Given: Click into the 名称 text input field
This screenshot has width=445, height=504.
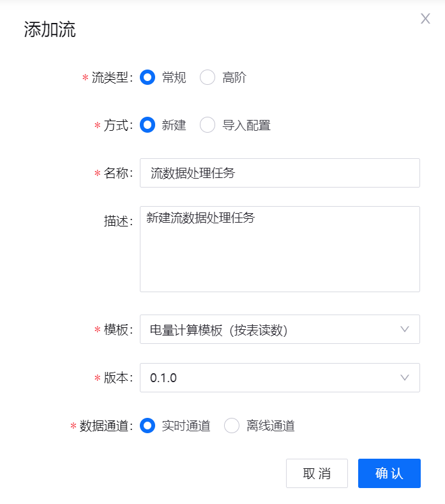Looking at the screenshot, I should click(x=280, y=173).
